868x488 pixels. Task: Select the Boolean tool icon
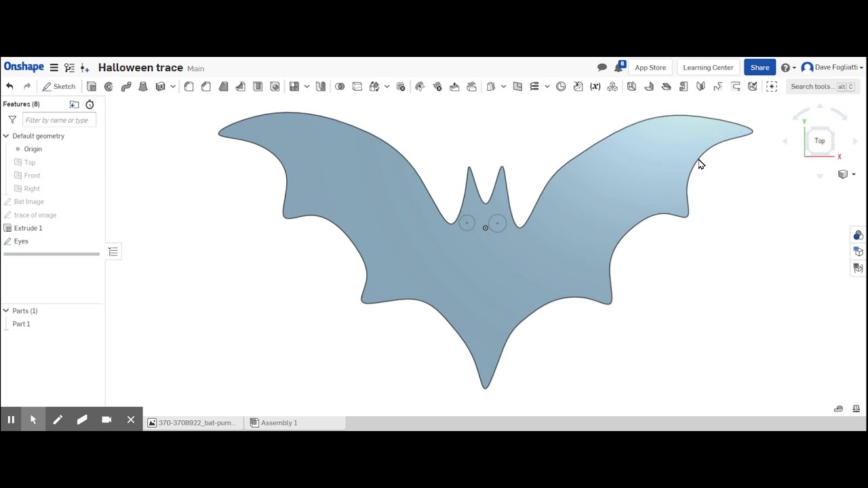pyautogui.click(x=340, y=87)
